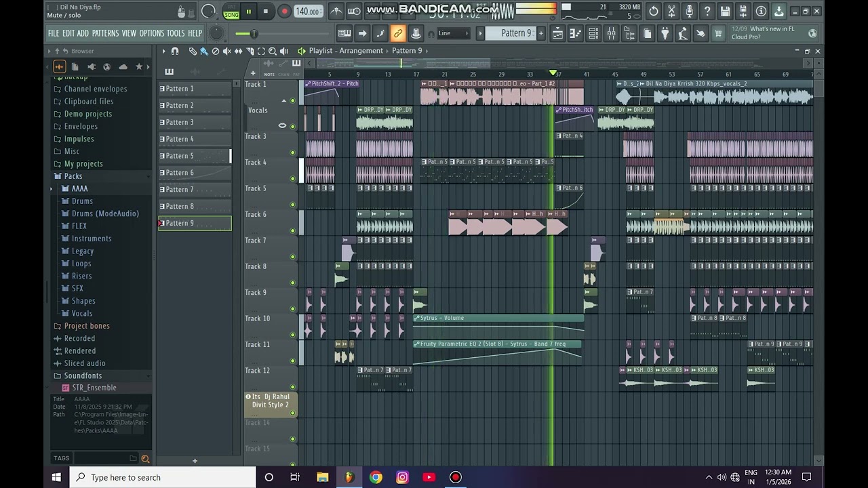Select the Draw (pencil) tool in playlist

(193, 51)
